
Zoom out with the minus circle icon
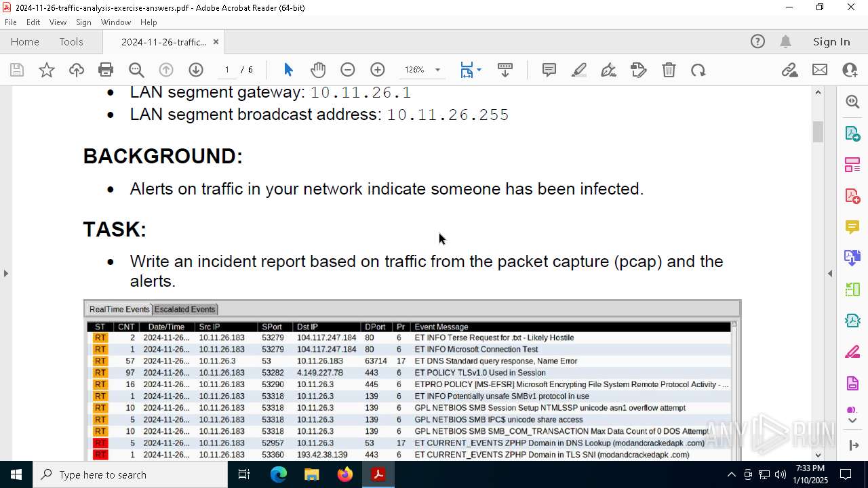(x=348, y=70)
